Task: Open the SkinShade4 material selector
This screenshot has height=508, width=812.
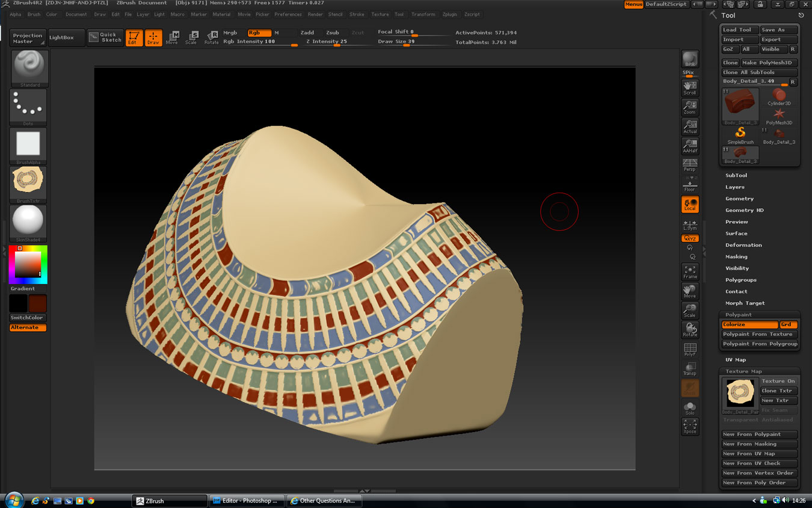Action: (x=28, y=223)
